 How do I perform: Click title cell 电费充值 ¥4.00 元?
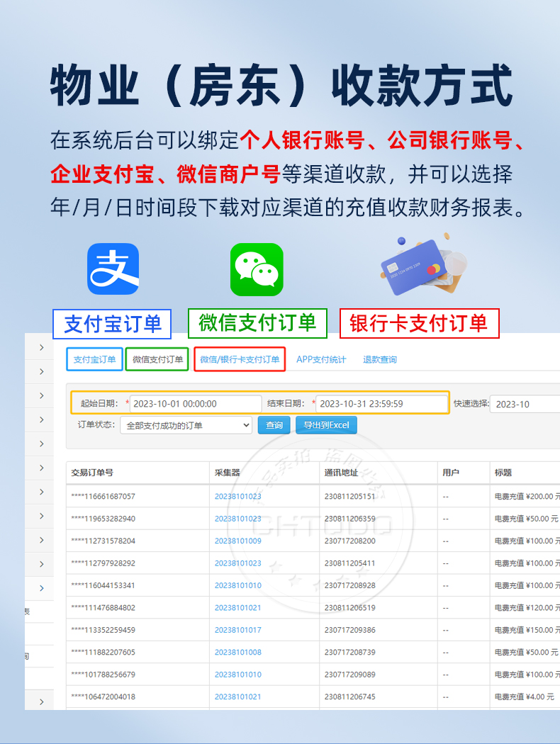pos(525,697)
